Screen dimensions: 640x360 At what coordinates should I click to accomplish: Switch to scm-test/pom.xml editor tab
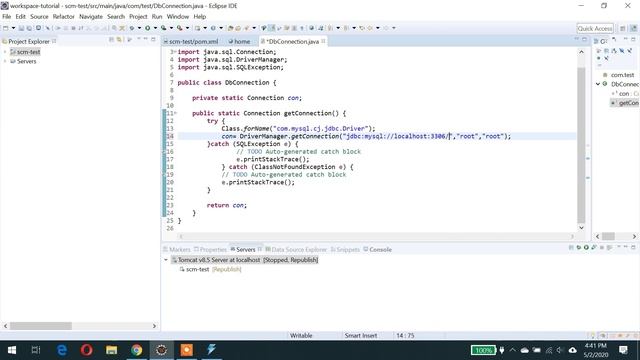pyautogui.click(x=193, y=41)
